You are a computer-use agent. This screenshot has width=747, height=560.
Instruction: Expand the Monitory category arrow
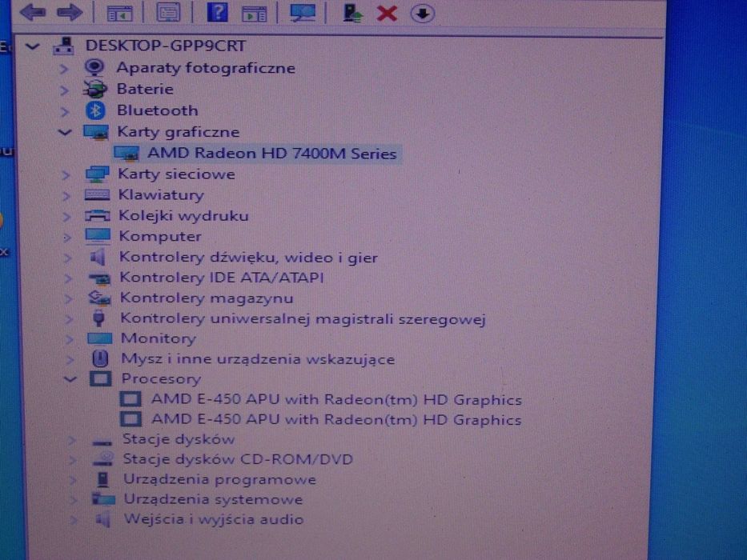[x=70, y=339]
